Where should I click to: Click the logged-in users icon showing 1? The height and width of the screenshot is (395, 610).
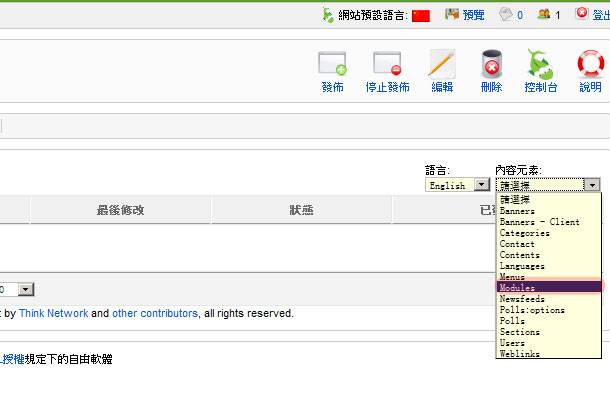544,14
